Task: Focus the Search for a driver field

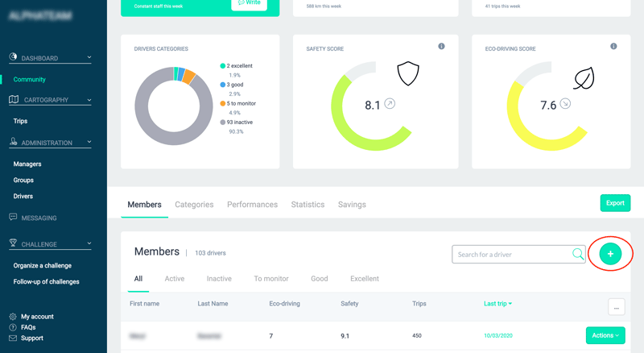Action: pos(512,255)
